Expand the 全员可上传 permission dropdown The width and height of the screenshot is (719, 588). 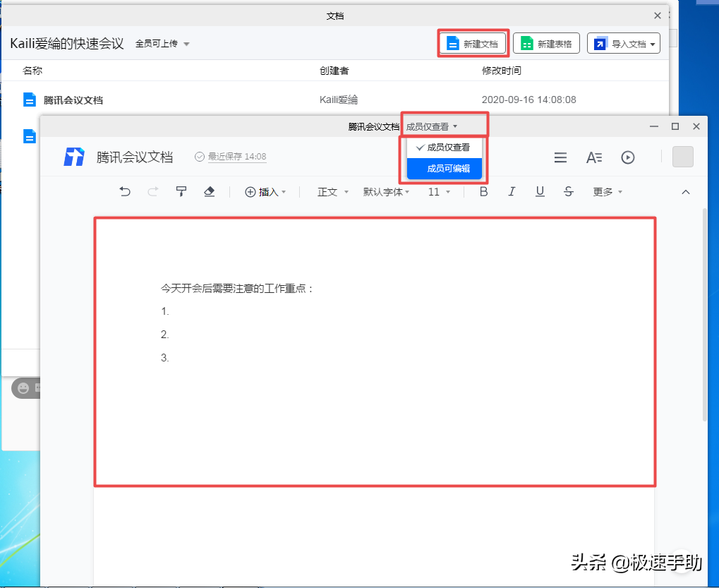pyautogui.click(x=162, y=44)
